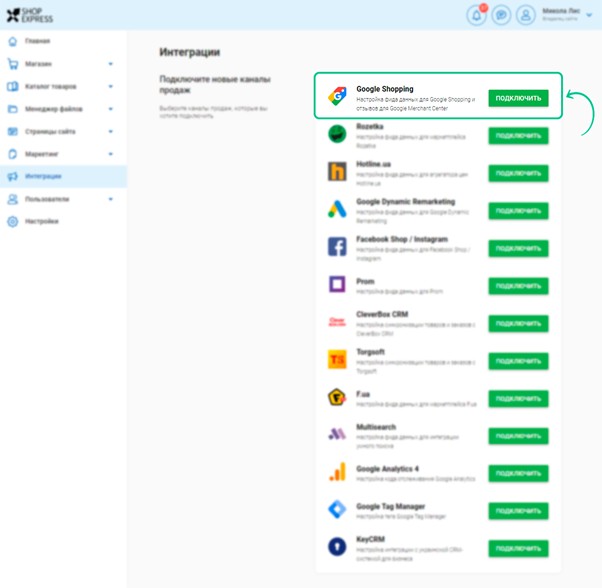Click the chat messages icon in header
602x588 pixels.
(501, 15)
